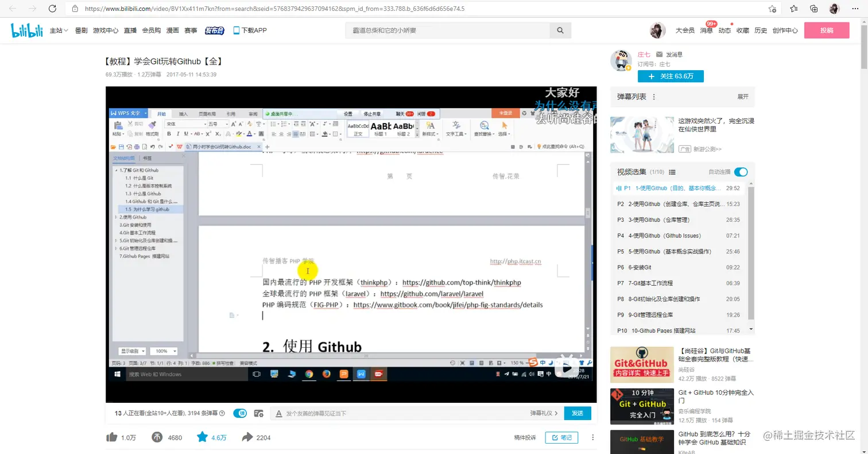Select episode P7 7-Git基本工作流程

point(679,283)
